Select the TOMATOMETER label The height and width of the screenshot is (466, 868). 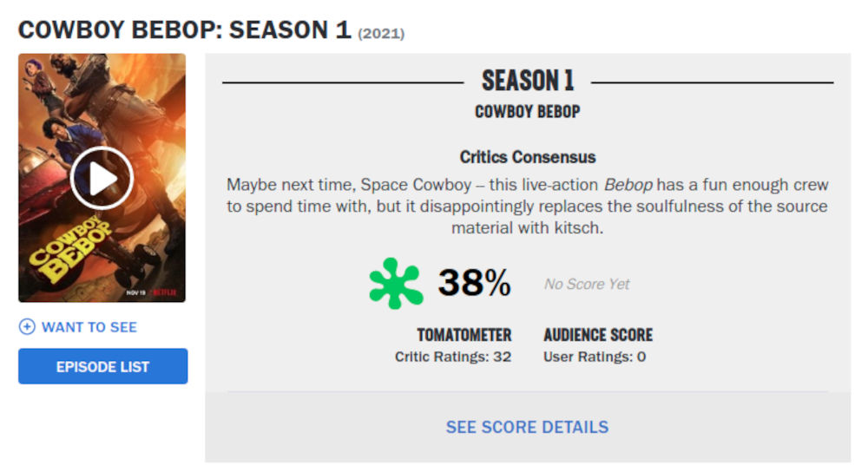(464, 335)
